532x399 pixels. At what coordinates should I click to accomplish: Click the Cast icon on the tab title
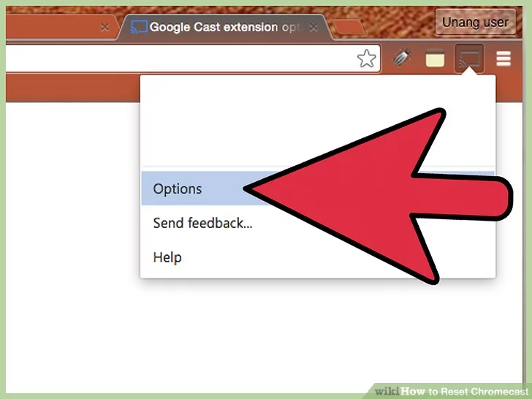tap(139, 27)
